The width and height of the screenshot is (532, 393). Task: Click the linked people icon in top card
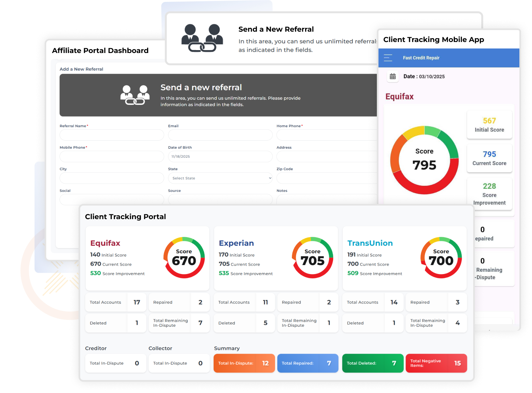[202, 38]
